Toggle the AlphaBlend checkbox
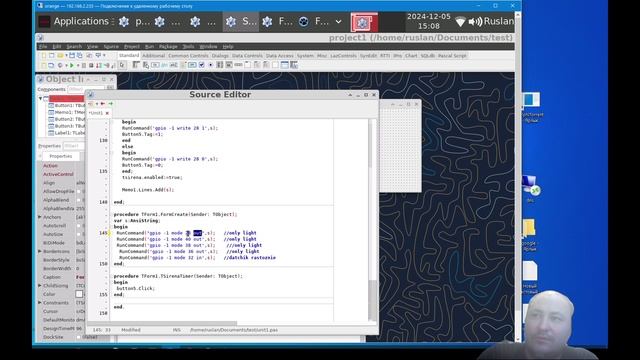 tap(79, 200)
